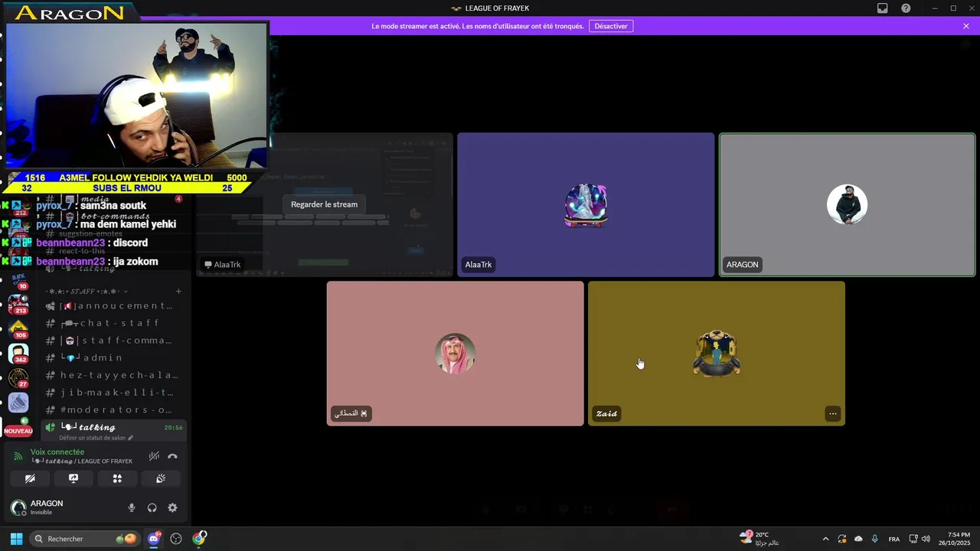Open the light purple server icon

coord(18,403)
